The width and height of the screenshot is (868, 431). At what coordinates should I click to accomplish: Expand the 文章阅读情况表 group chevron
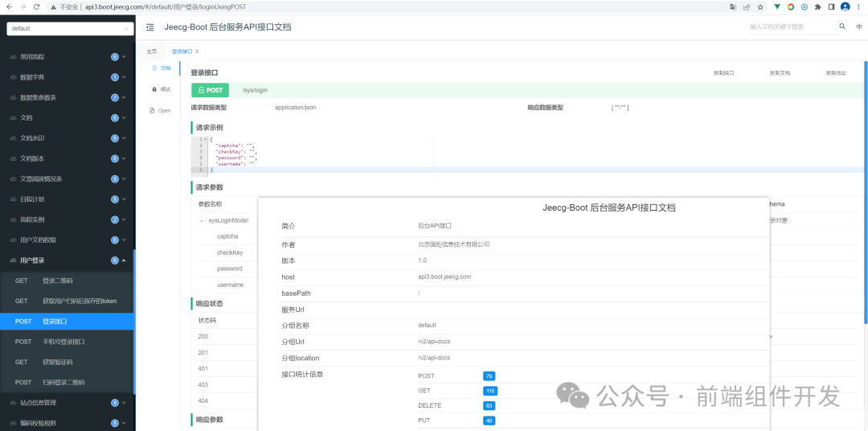124,179
